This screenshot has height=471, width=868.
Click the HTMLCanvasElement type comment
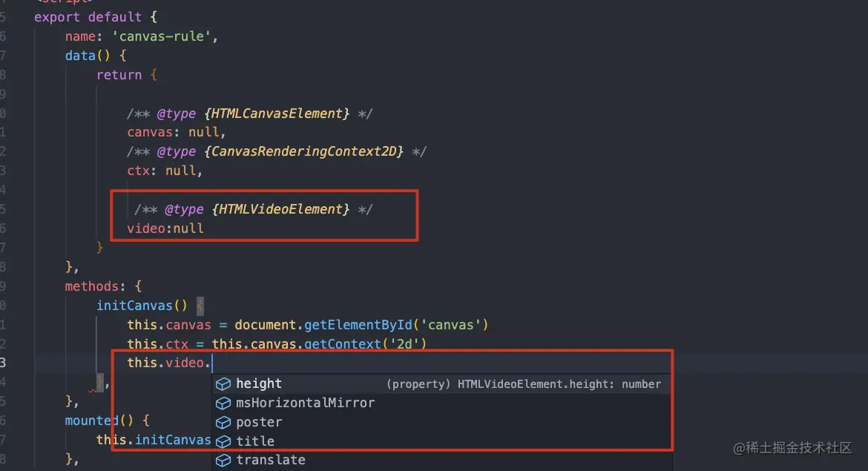click(x=250, y=113)
